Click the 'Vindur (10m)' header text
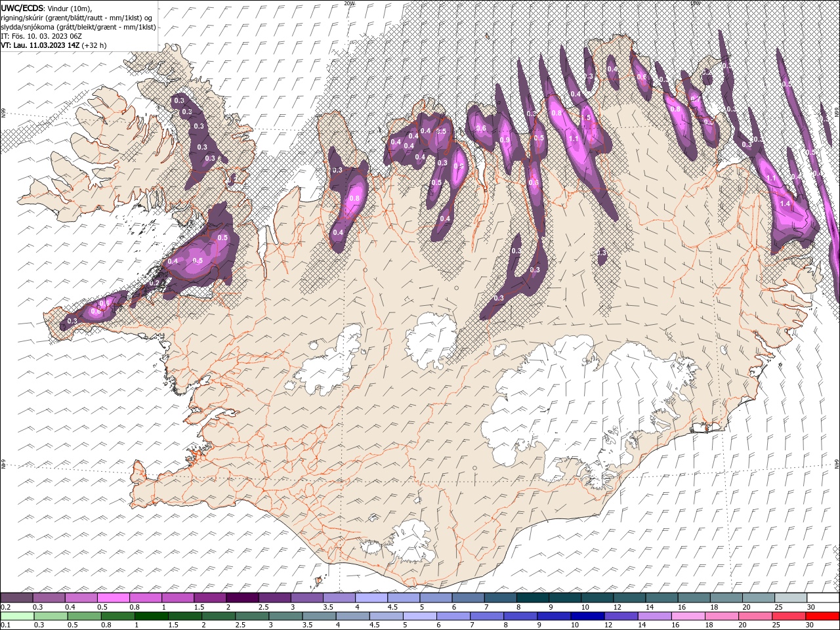This screenshot has height=630, width=840. (71, 7)
